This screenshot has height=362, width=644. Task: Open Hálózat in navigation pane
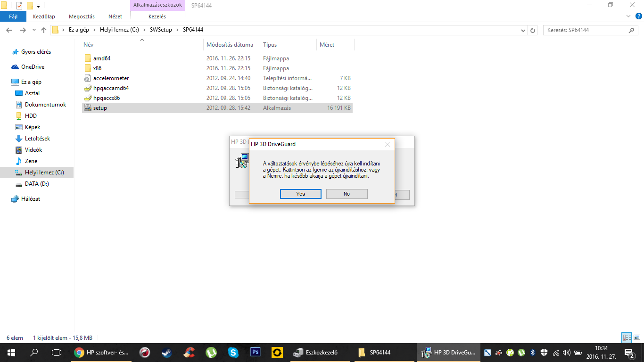coord(31,199)
